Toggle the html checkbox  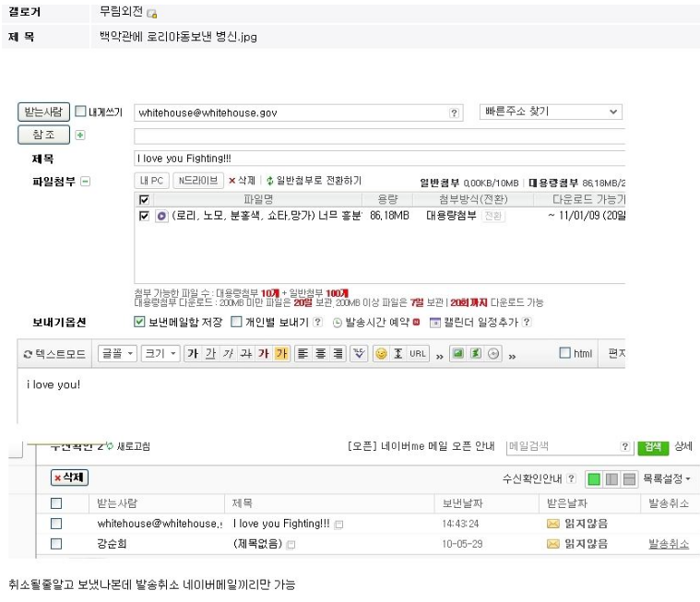coord(564,353)
